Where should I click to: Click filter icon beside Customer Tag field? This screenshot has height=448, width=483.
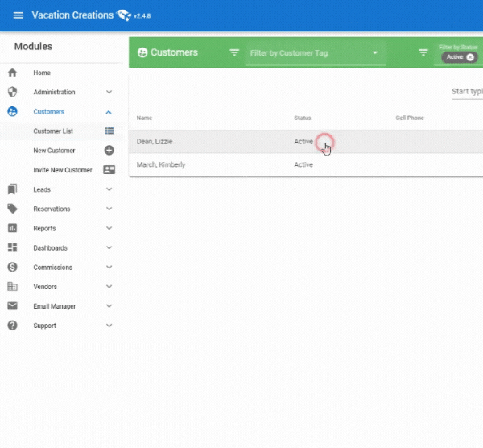pos(234,52)
